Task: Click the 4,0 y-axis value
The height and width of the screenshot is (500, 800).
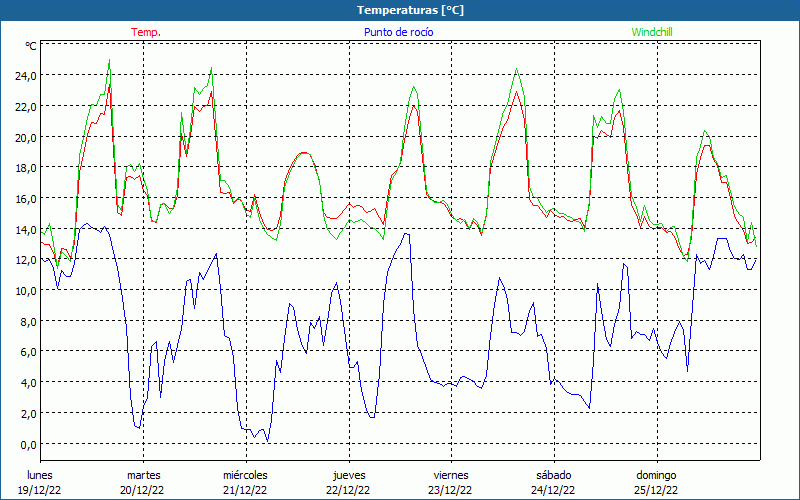Action: click(x=29, y=383)
